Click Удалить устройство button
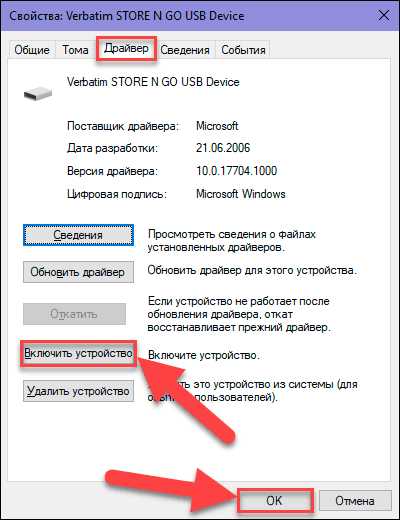Image resolution: width=400 pixels, height=520 pixels. (78, 391)
